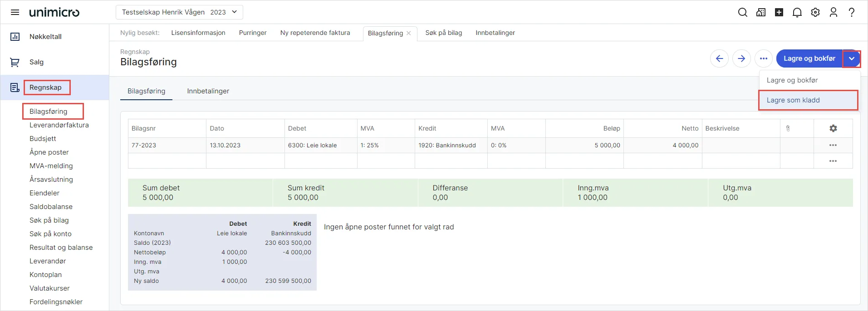Viewport: 868px width, 311px height.
Task: Click the Beskrivelse column header
Action: pyautogui.click(x=741, y=128)
